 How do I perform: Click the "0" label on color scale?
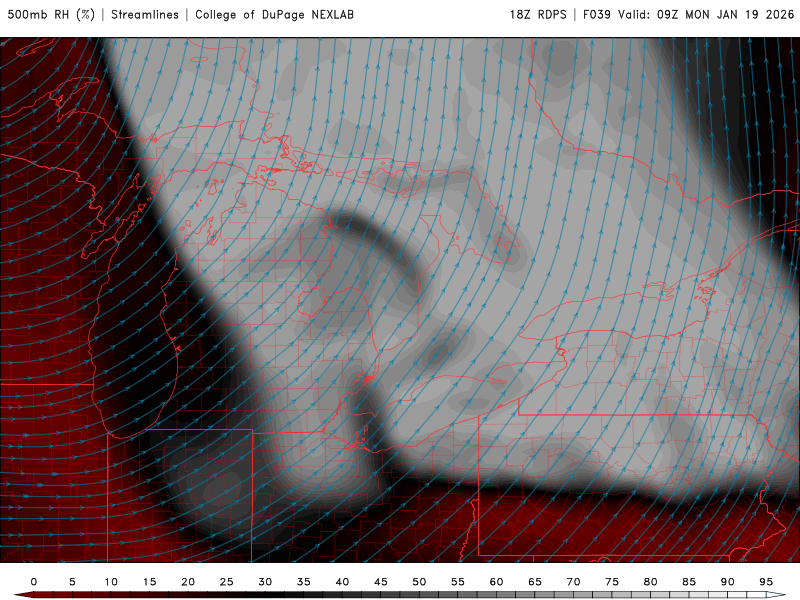point(34,582)
